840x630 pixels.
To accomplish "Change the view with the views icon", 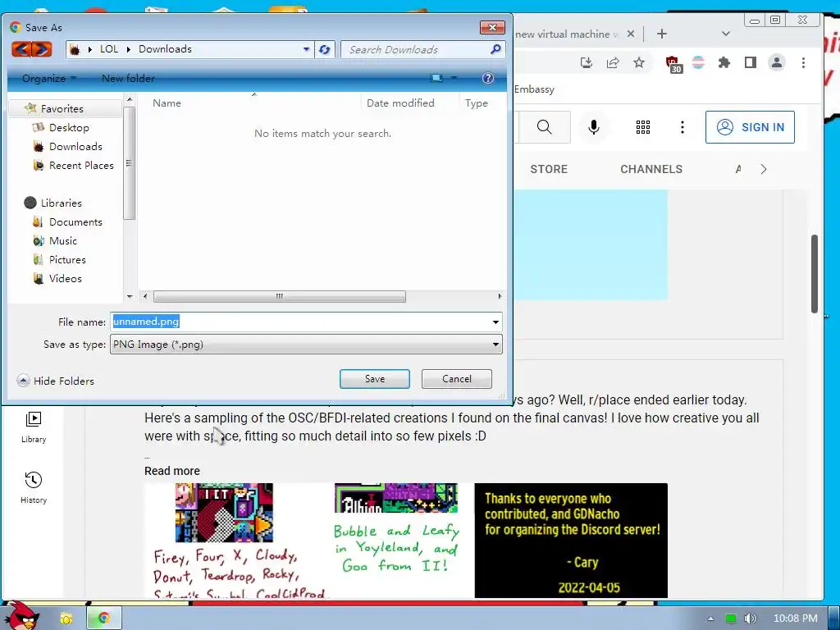I will pos(436,78).
